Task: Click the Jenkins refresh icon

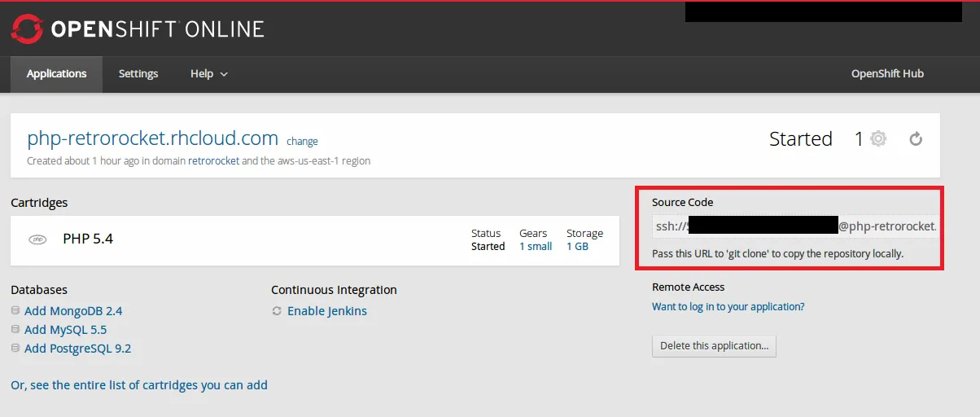Action: [x=277, y=311]
